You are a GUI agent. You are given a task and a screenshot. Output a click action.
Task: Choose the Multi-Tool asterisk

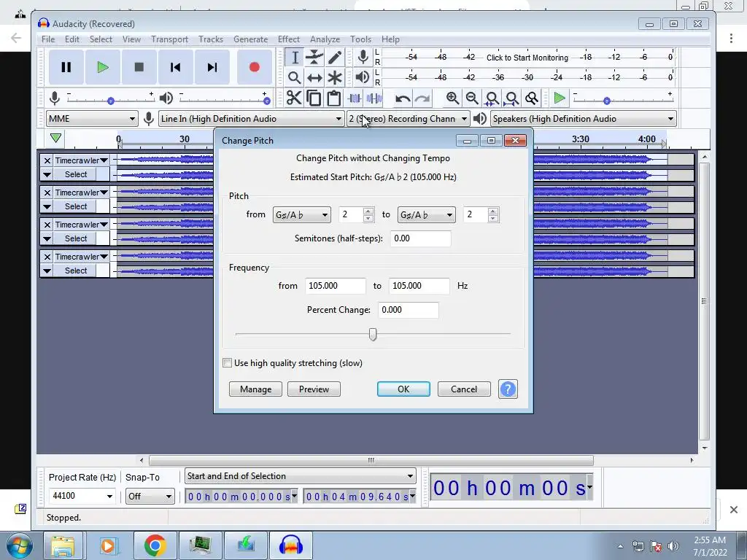click(x=334, y=77)
